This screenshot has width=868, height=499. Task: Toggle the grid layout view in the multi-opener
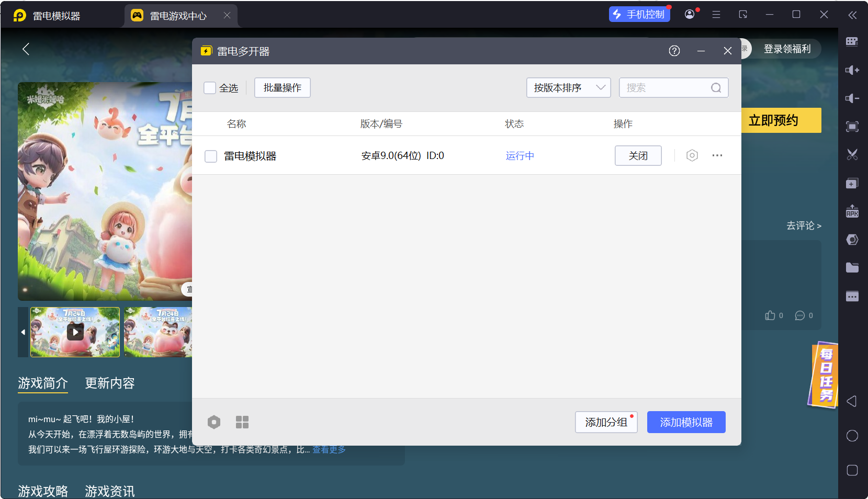(242, 422)
